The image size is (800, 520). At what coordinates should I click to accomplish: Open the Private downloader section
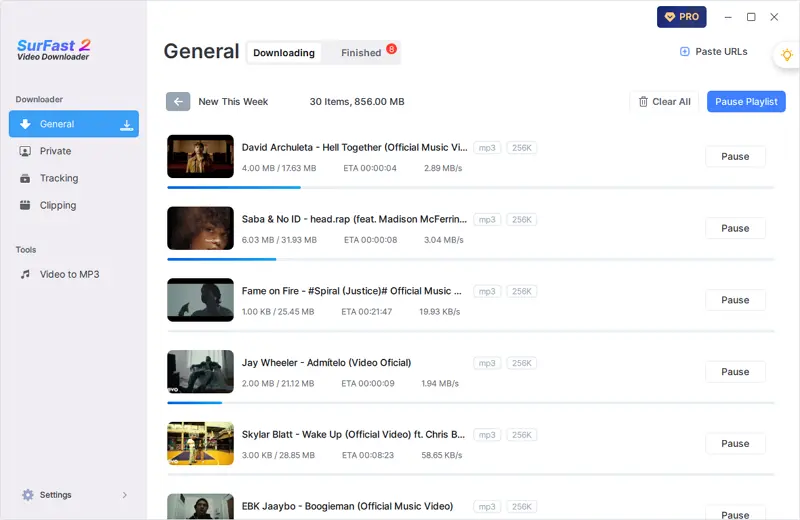74,151
